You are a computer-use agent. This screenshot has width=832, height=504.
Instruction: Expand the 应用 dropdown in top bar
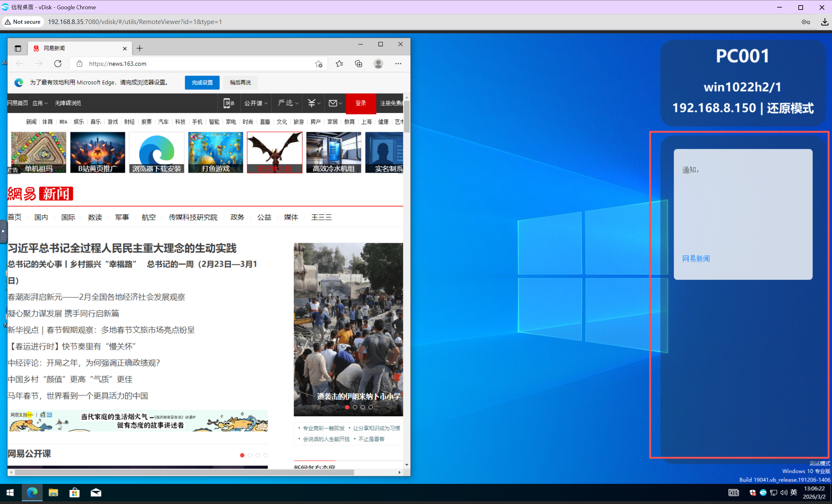click(x=40, y=103)
